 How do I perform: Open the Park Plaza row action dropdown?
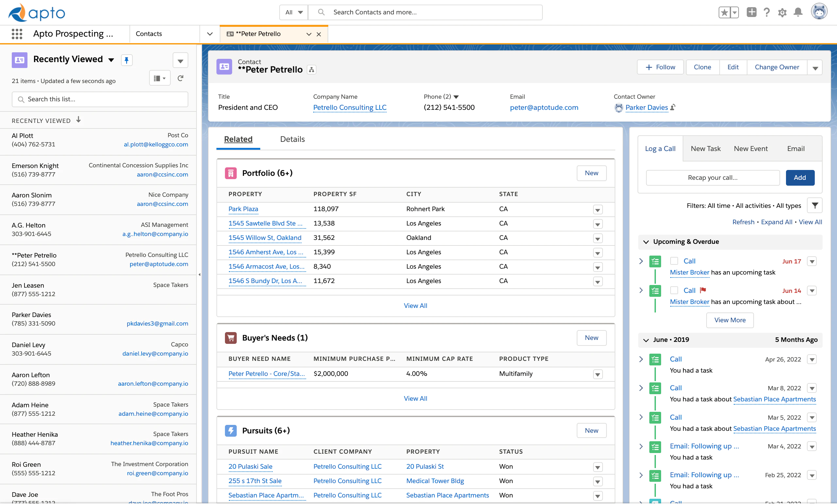598,210
